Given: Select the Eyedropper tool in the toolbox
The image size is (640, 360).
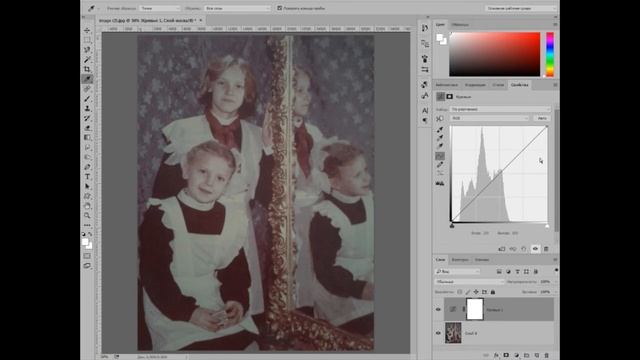Looking at the screenshot, I should click(87, 79).
